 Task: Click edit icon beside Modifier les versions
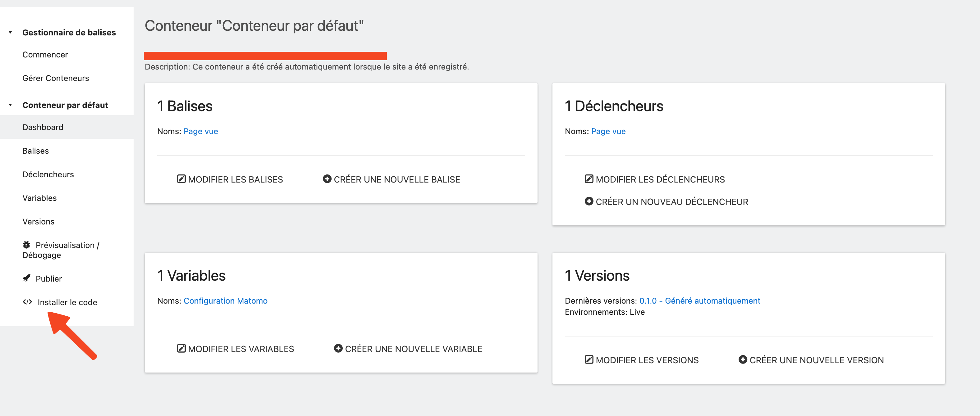(x=588, y=359)
